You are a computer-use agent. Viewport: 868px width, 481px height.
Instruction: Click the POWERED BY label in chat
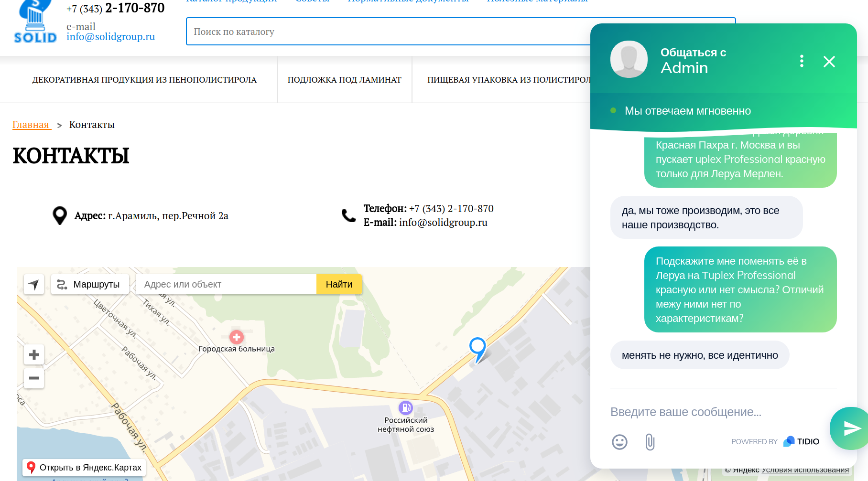754,442
